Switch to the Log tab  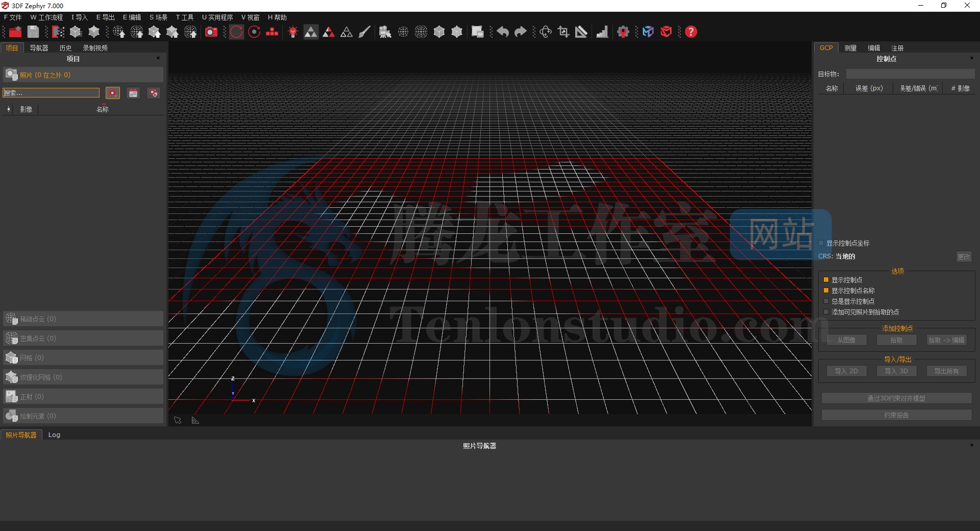(x=54, y=435)
